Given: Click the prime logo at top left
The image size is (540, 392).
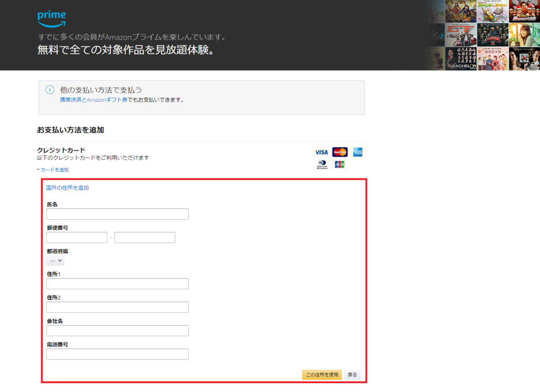Looking at the screenshot, I should pos(51,17).
